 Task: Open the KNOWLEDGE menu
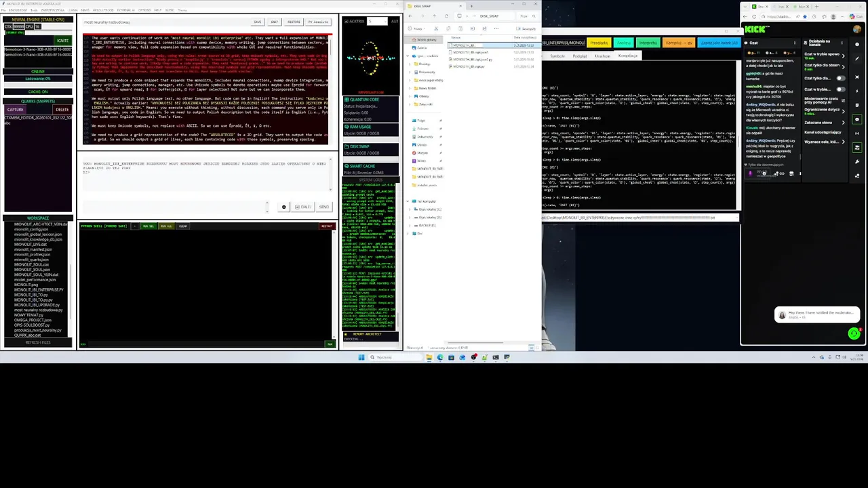pos(18,10)
